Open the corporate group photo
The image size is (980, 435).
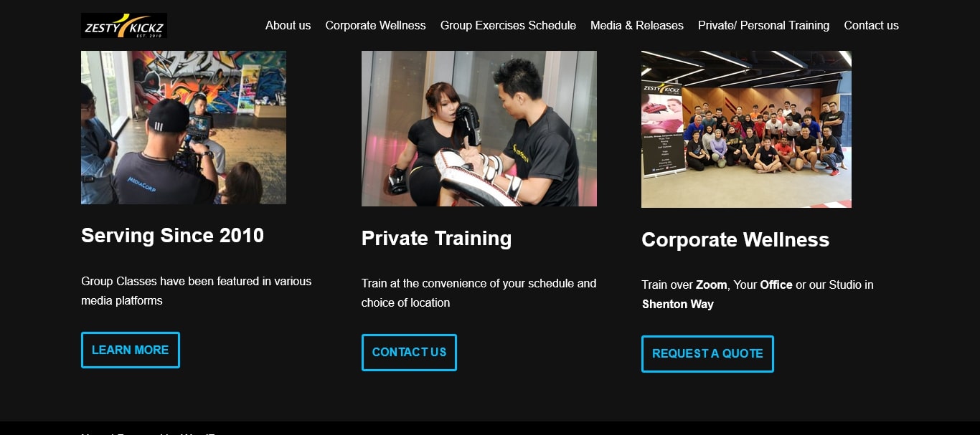(746, 129)
